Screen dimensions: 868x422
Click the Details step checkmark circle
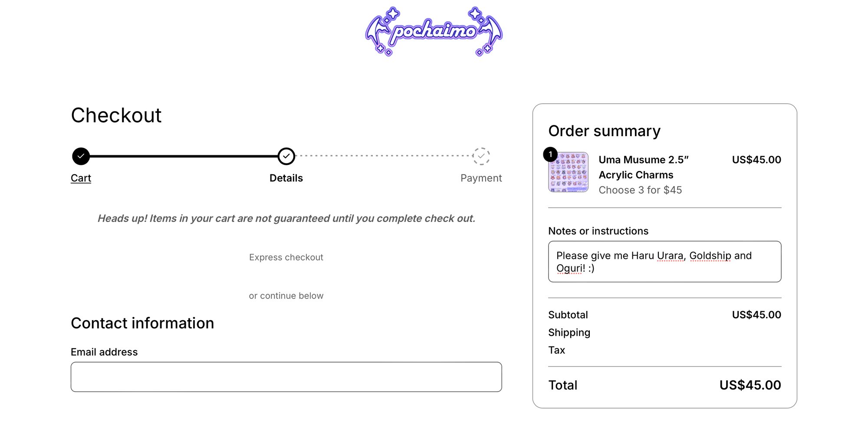point(286,156)
